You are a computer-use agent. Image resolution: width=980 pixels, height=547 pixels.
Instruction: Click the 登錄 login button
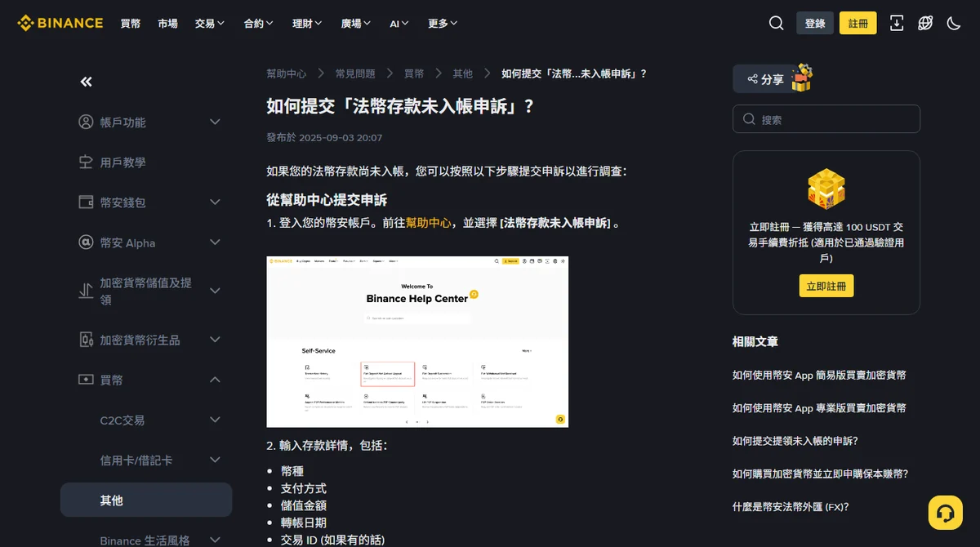[815, 23]
